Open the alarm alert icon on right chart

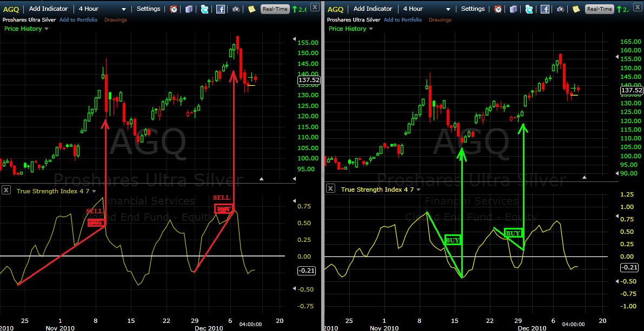tap(497, 9)
